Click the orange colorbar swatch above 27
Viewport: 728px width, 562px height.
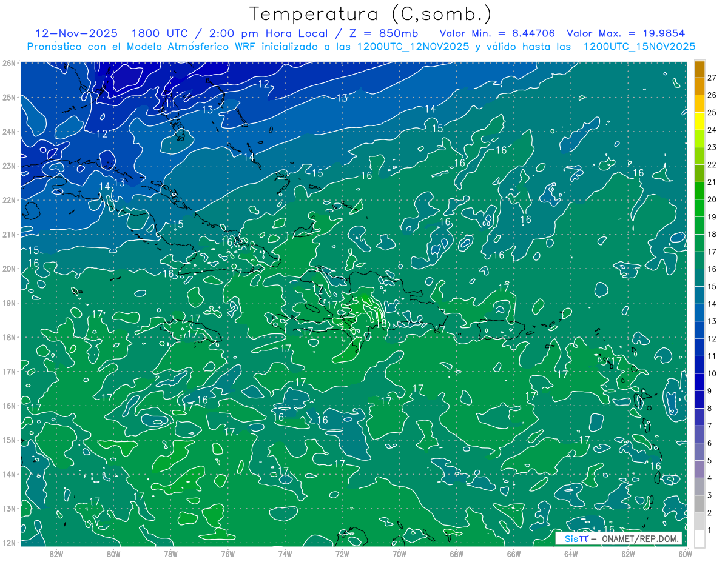[700, 69]
